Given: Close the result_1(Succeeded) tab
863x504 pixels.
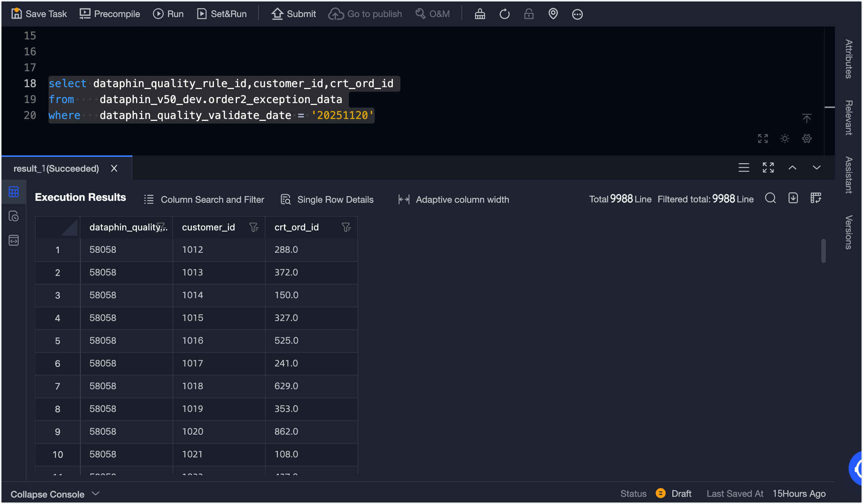Looking at the screenshot, I should [114, 168].
